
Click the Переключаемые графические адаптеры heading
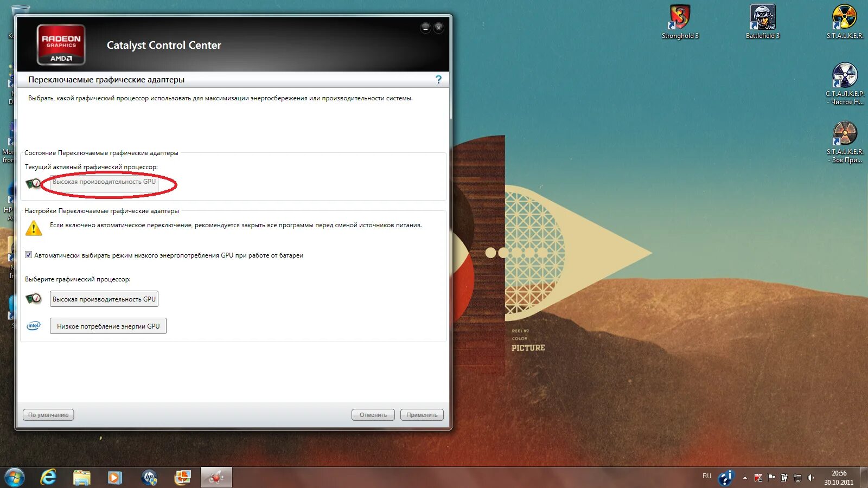tap(106, 80)
